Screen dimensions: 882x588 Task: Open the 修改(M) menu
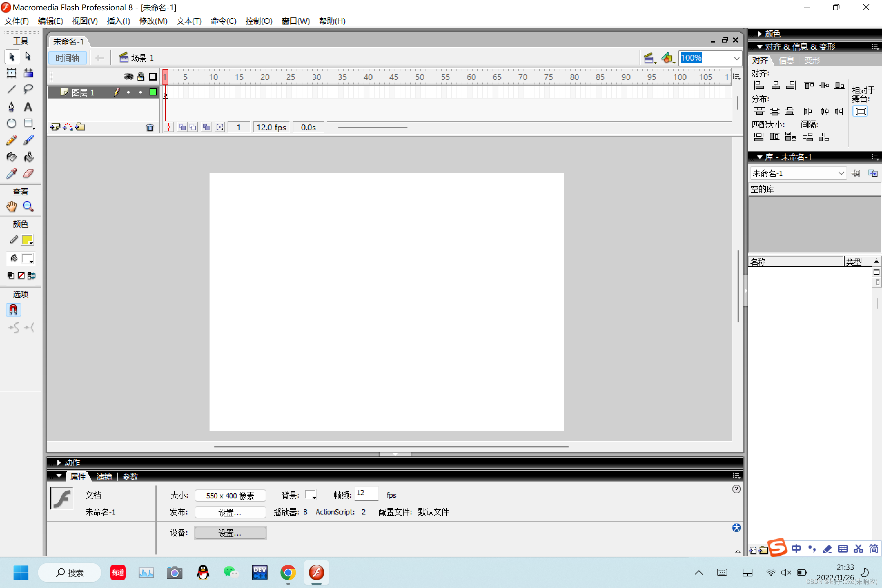(153, 21)
